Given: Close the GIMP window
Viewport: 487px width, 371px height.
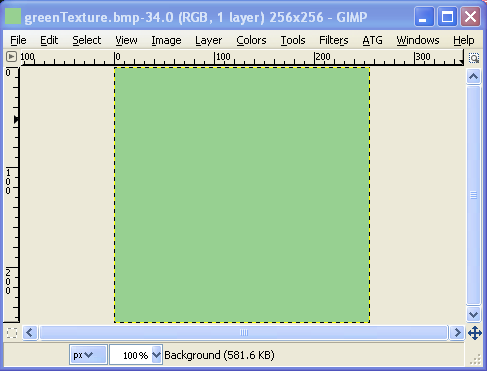Looking at the screenshot, I should [x=470, y=16].
